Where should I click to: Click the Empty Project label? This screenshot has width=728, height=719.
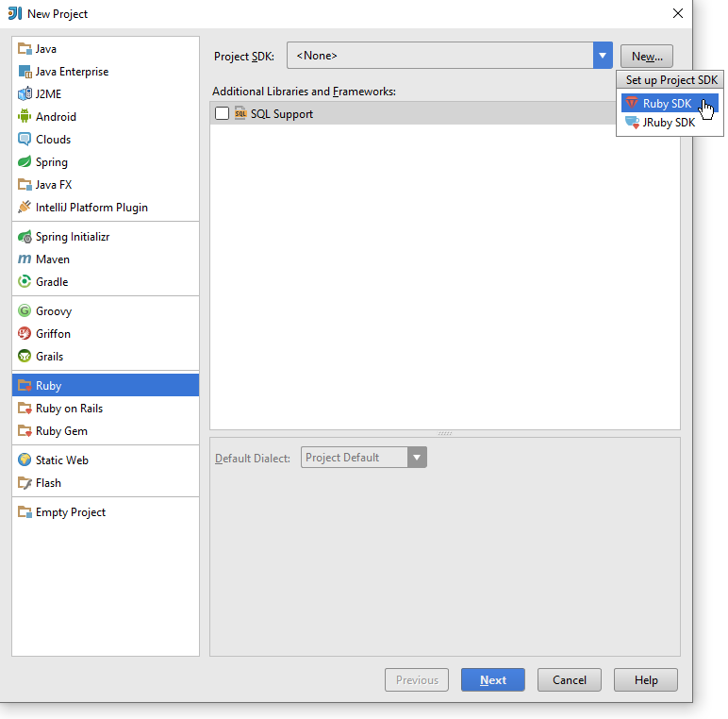pyautogui.click(x=71, y=512)
